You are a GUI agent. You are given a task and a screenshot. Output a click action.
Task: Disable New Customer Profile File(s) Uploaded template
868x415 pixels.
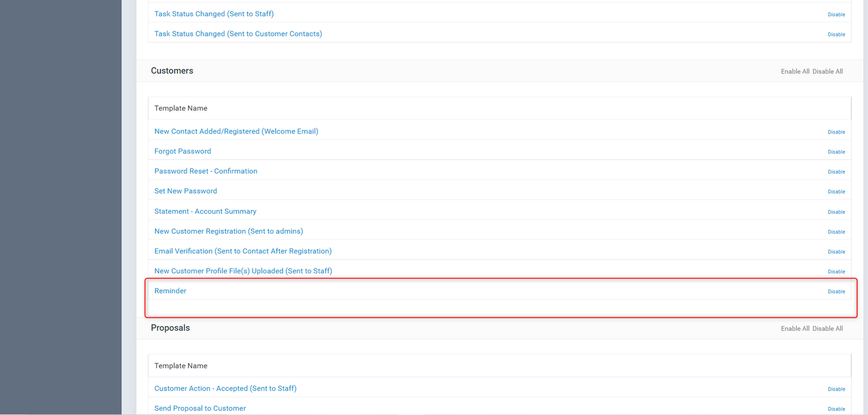coord(836,272)
